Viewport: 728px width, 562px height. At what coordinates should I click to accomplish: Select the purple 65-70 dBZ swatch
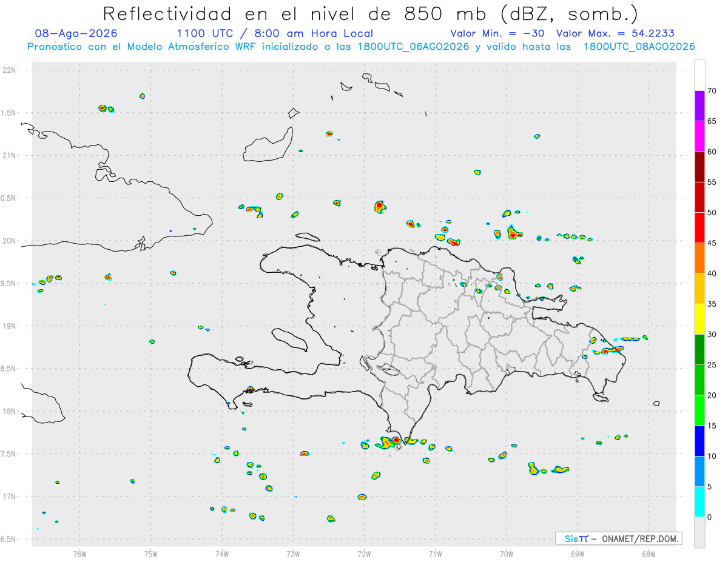699,105
